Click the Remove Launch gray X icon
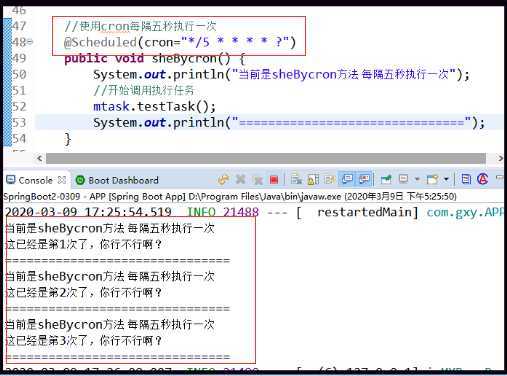This screenshot has width=507, height=376. point(240,180)
